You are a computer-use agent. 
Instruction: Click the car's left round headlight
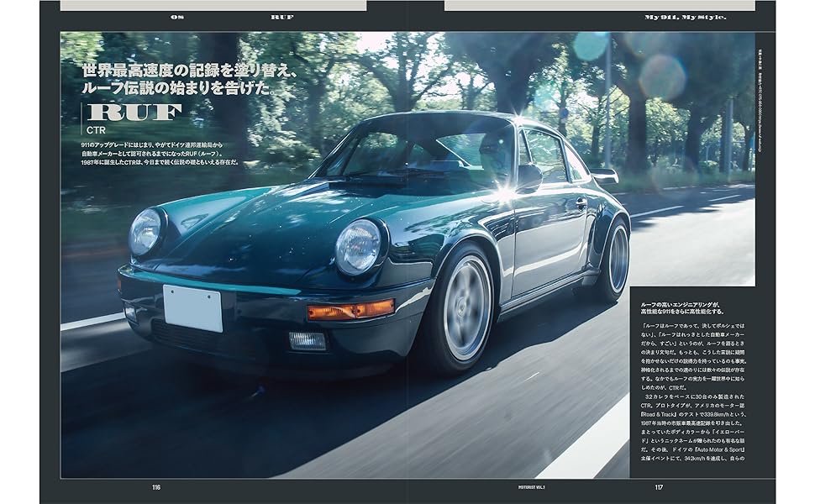click(146, 231)
